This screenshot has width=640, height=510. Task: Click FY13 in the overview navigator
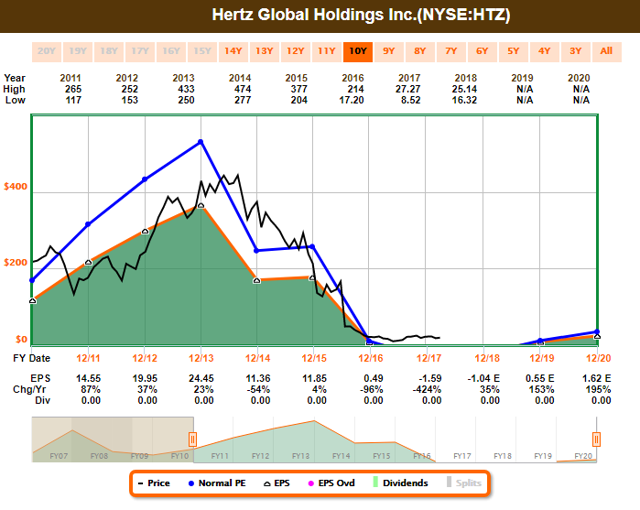[301, 456]
